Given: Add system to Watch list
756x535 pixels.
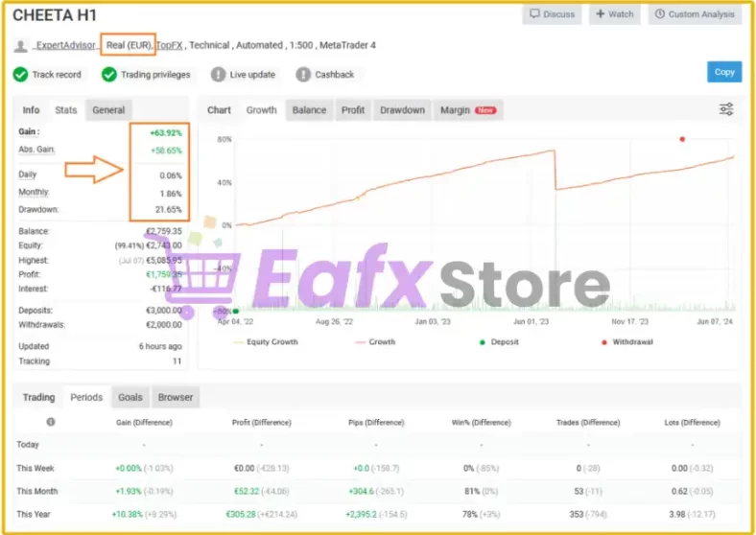Looking at the screenshot, I should coord(615,14).
